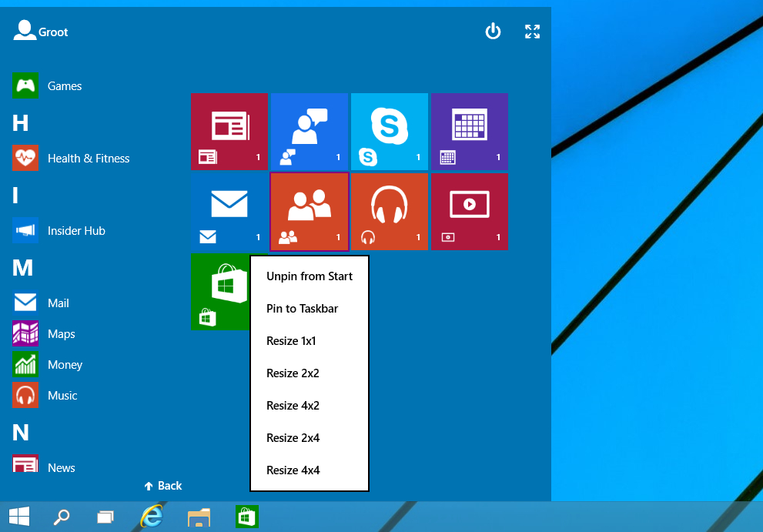Image resolution: width=763 pixels, height=532 pixels.
Task: Click the Groot user name
Action: [53, 32]
